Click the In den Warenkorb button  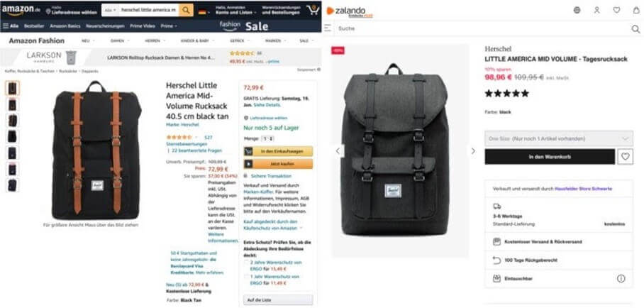coord(550,157)
